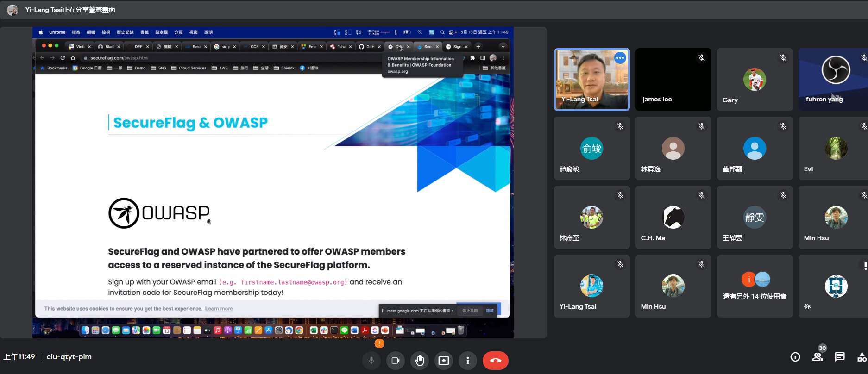The width and height of the screenshot is (868, 374).
Task: Open tile options on Yi-Lang Tsai's video
Action: pyautogui.click(x=620, y=58)
